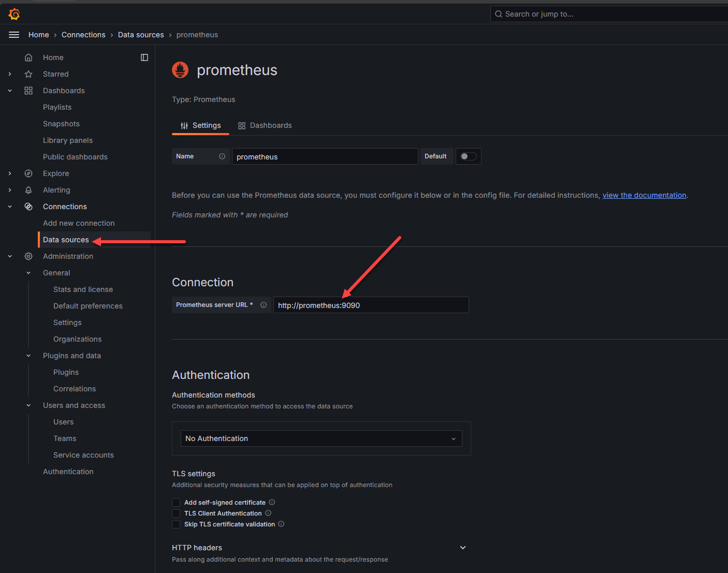Image resolution: width=728 pixels, height=573 pixels.
Task: Click the Name field info icon
Action: click(222, 156)
